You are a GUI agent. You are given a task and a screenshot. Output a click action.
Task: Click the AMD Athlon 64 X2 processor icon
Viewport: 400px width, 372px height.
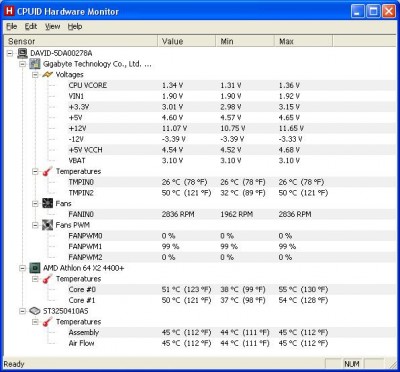click(x=35, y=268)
